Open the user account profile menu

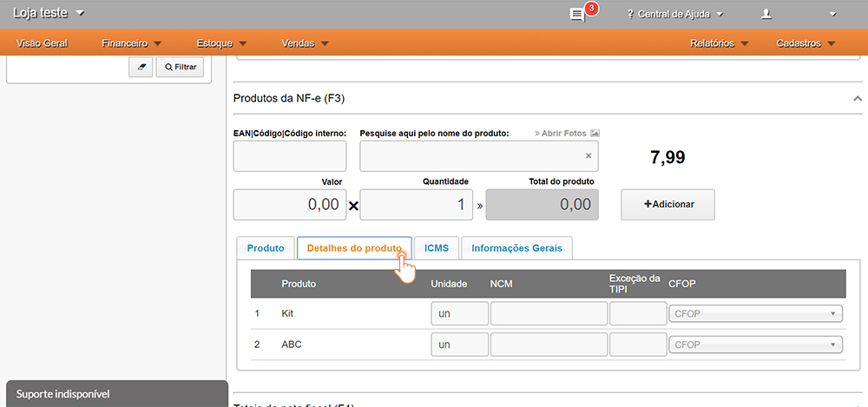pos(798,14)
